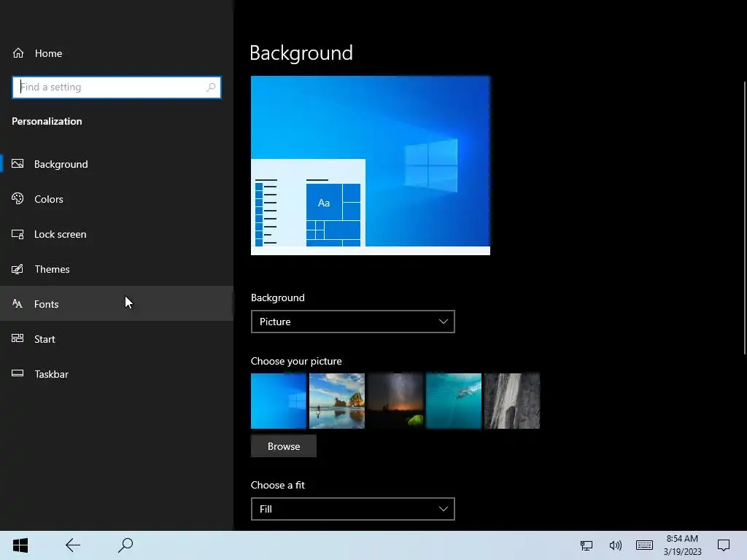Click the volume speaker tray icon

(616, 545)
